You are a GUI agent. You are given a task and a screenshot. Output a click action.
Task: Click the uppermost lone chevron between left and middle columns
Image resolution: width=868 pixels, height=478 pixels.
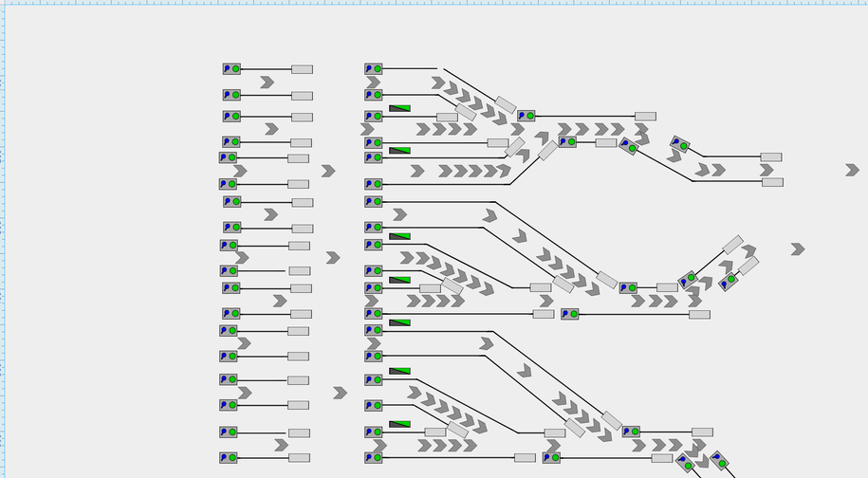click(x=328, y=171)
